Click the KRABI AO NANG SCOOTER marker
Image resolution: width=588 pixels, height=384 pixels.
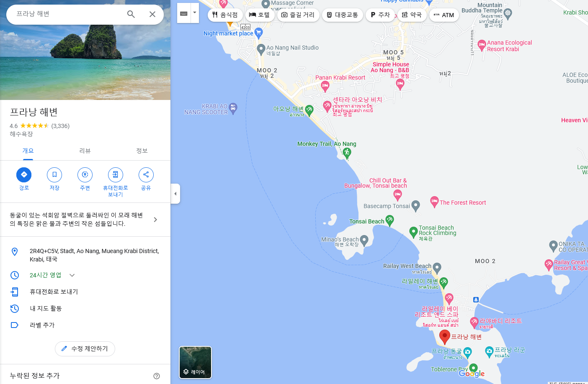click(233, 108)
